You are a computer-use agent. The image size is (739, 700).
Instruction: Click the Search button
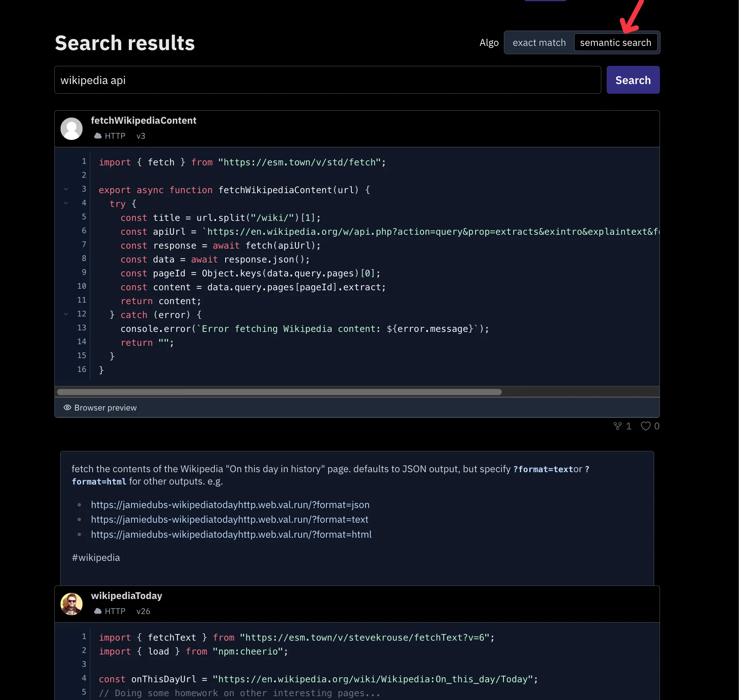tap(633, 80)
